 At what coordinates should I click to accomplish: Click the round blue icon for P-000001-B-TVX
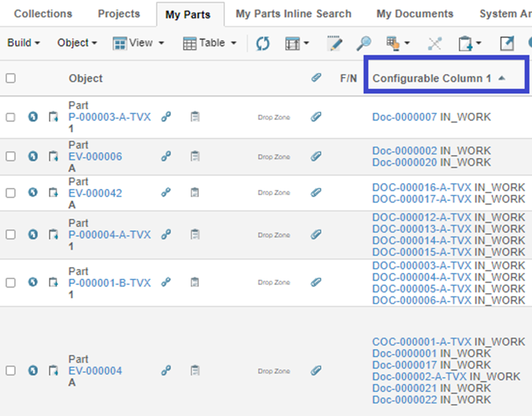33,283
